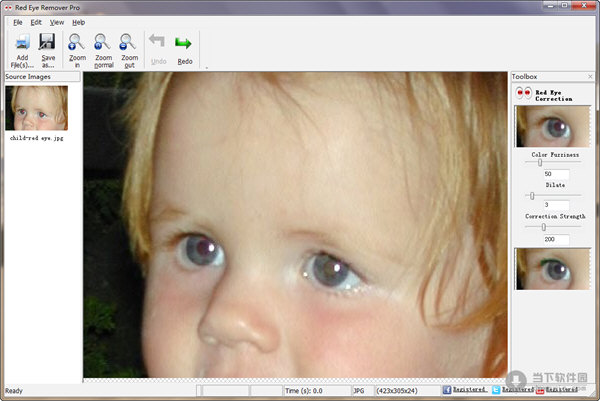Image resolution: width=600 pixels, height=401 pixels.
Task: Click the Zoom out magnifier icon
Action: pos(128,42)
